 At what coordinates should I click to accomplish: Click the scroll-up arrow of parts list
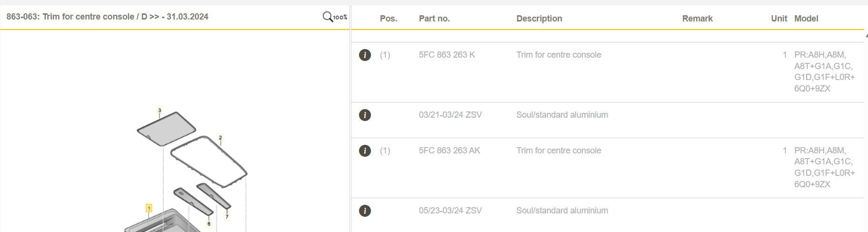(x=866, y=35)
